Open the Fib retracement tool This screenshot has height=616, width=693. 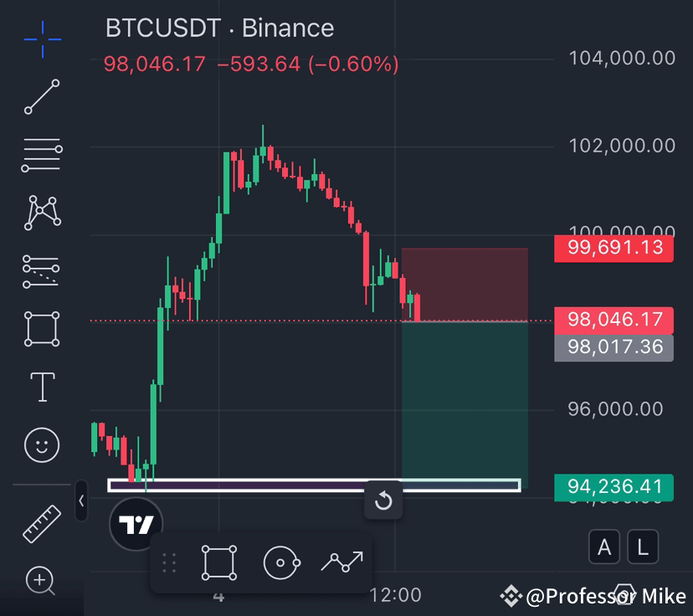(41, 155)
